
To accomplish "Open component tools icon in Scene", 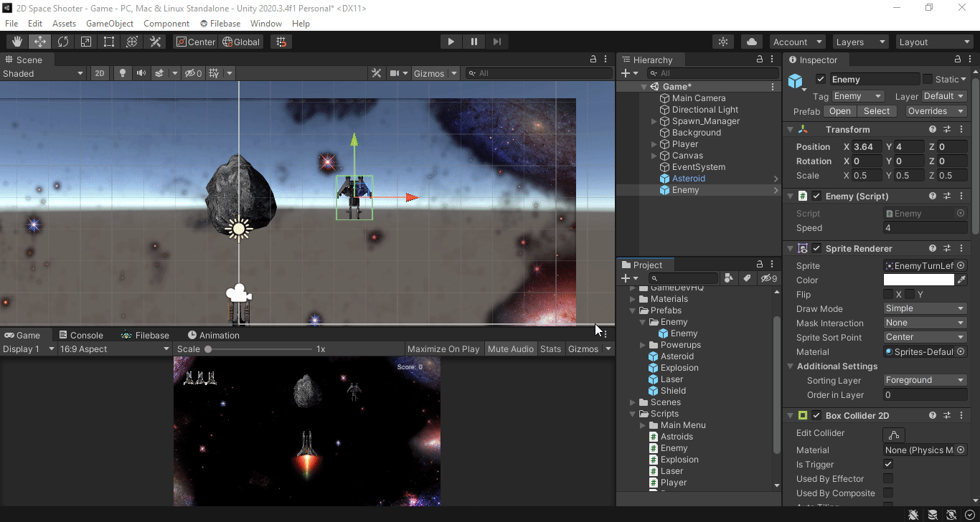I will pos(376,73).
